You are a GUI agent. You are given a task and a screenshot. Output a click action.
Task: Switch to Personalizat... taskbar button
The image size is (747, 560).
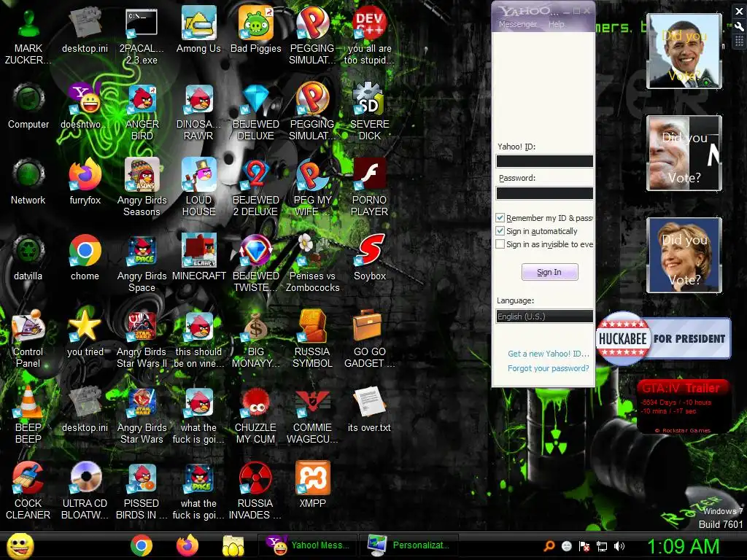[409, 545]
